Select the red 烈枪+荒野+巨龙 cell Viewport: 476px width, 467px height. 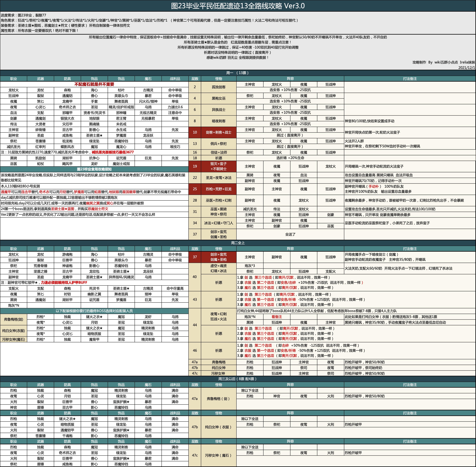219,189
